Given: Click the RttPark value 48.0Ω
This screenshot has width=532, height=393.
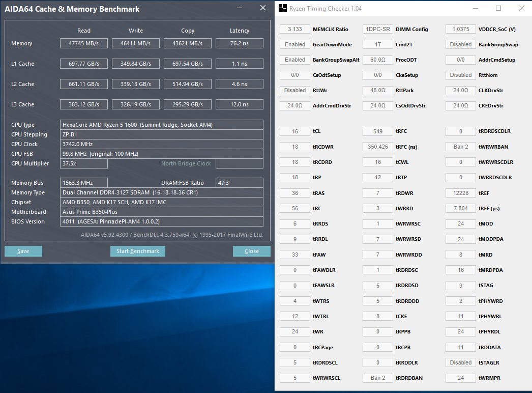Looking at the screenshot, I should pos(377,90).
